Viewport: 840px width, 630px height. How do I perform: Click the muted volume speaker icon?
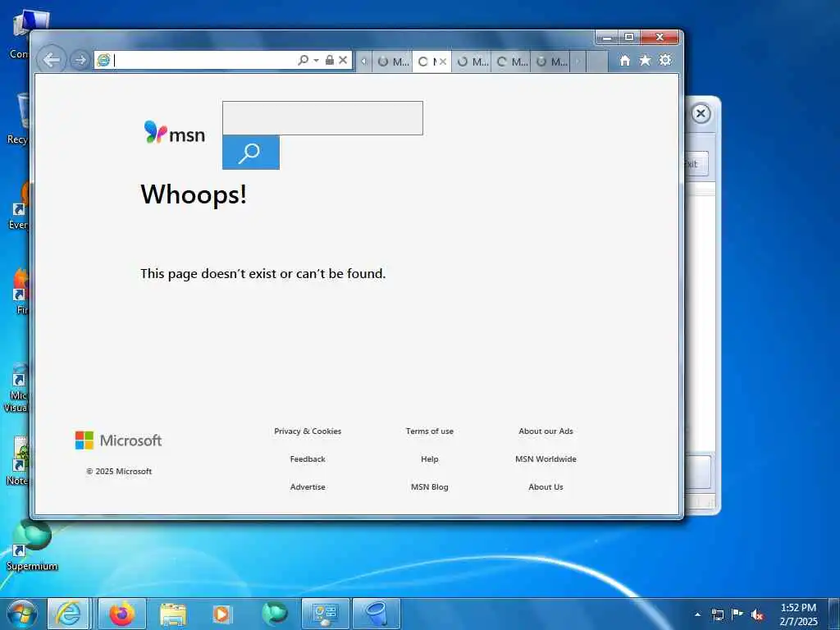click(x=757, y=614)
